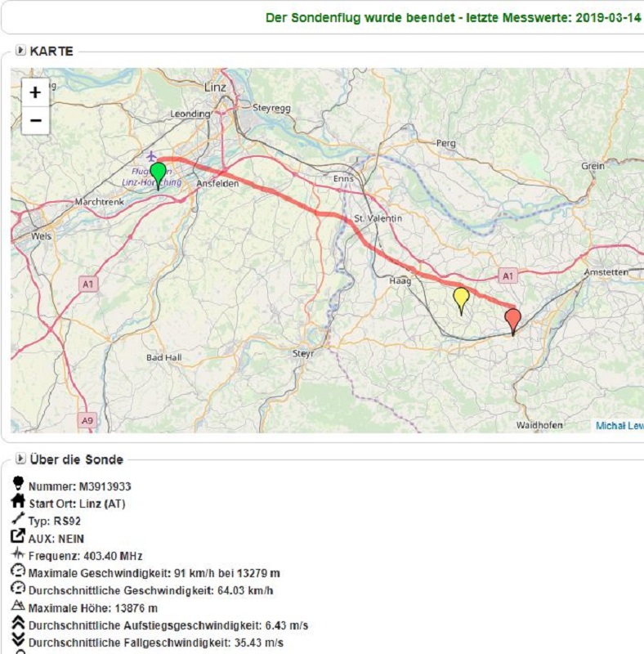This screenshot has height=654, width=644.
Task: Click the A1 road badge near Amstetten
Action: tap(508, 275)
